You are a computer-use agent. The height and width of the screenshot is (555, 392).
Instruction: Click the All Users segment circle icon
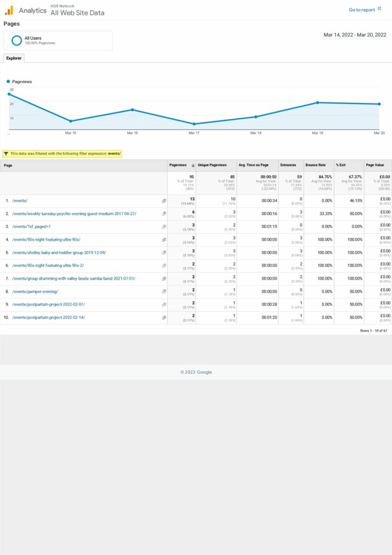[17, 40]
